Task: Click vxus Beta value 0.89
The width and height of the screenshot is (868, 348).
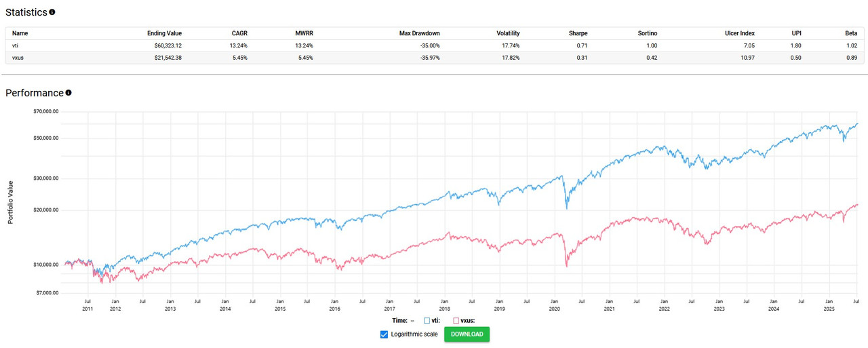Action: point(852,58)
